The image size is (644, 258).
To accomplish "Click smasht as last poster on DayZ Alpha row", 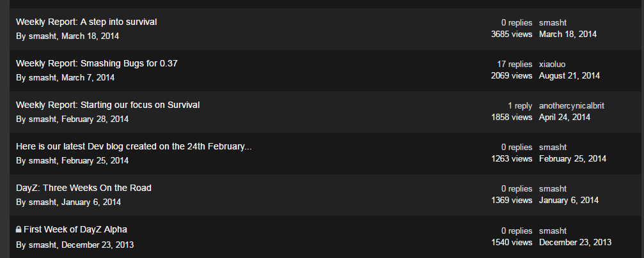I will click(x=553, y=231).
